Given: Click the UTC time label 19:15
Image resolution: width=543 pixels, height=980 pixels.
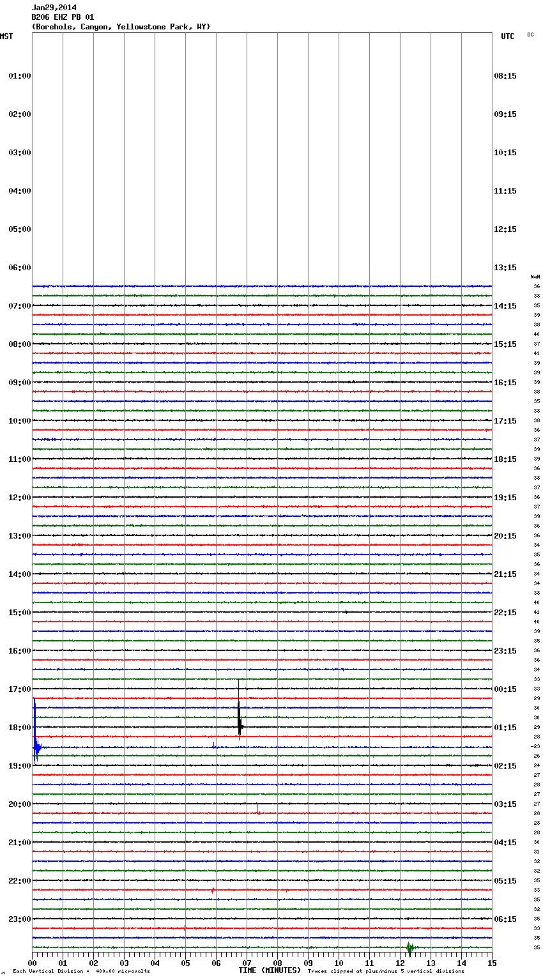Looking at the screenshot, I should click(x=505, y=498).
